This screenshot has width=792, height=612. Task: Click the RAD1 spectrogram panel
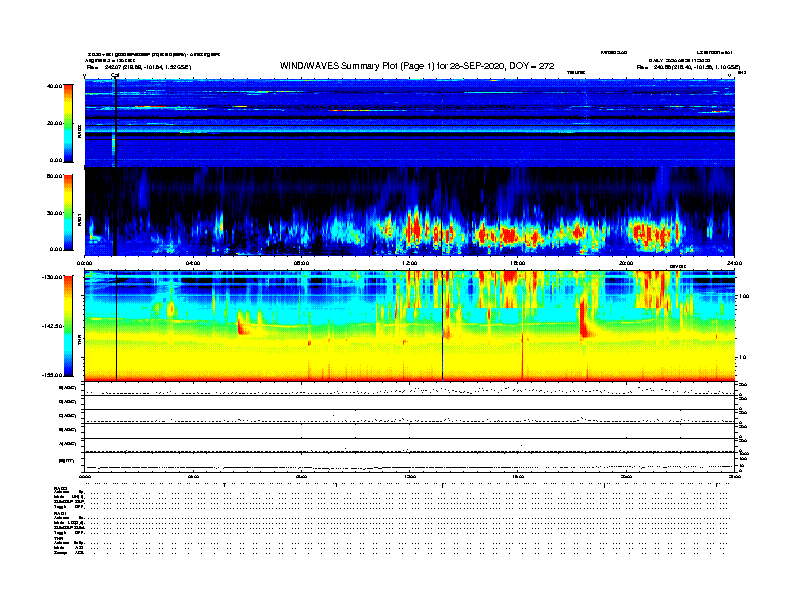410,212
